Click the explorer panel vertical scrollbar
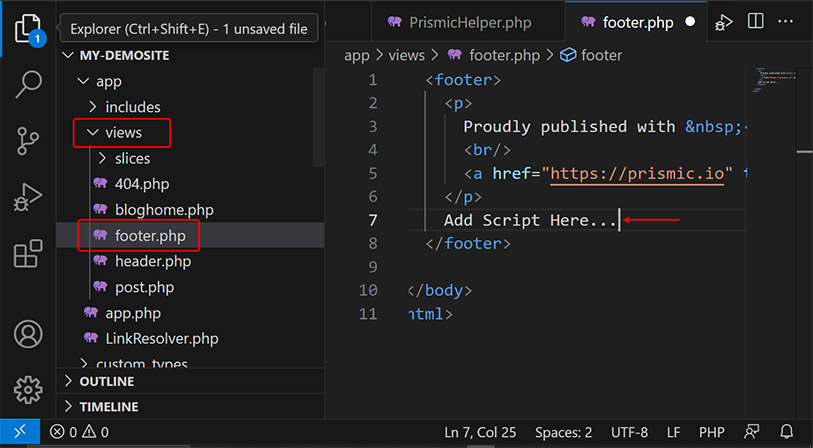 [318, 118]
